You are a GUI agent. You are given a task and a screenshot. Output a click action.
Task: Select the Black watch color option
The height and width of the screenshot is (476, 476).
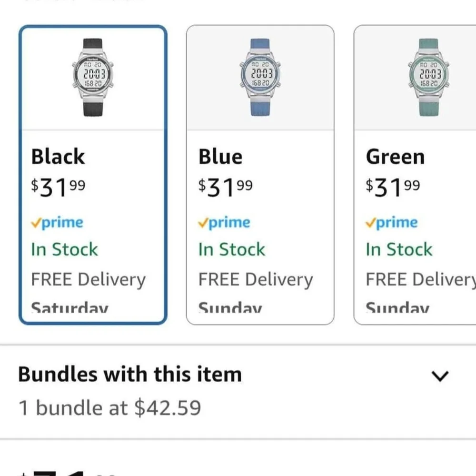pos(93,174)
